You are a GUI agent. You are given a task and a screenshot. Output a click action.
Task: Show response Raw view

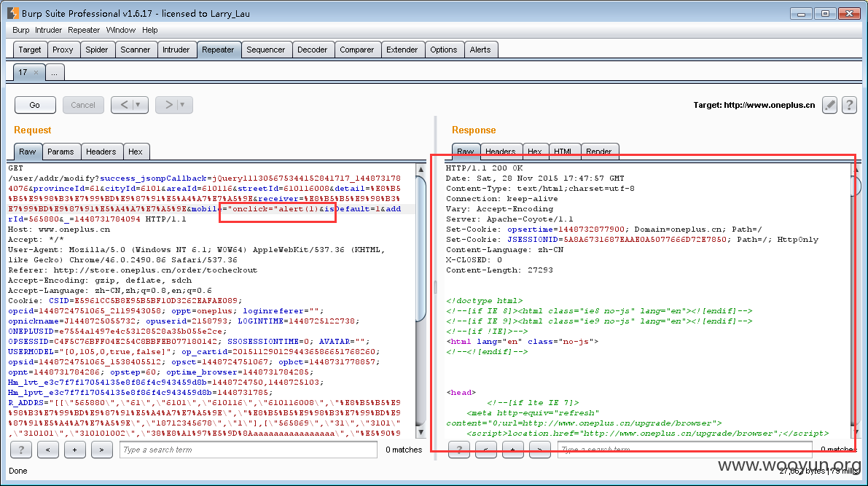click(466, 151)
